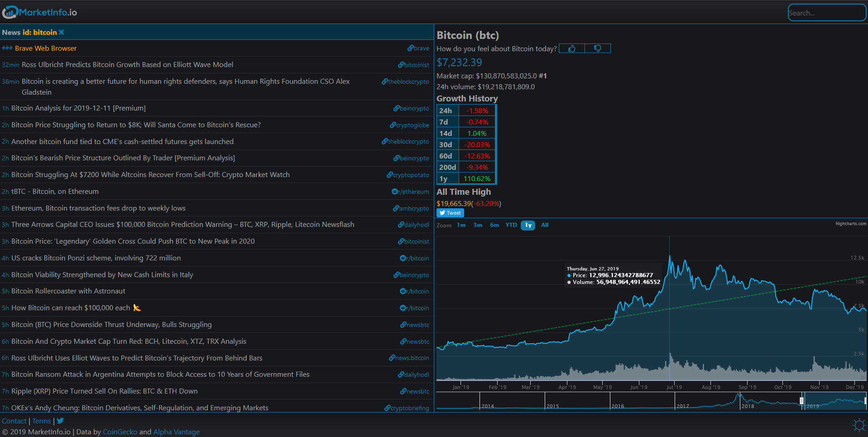Open the Santa Come to Bitcoin's Rescue article
The width and height of the screenshot is (868, 437).
point(136,125)
